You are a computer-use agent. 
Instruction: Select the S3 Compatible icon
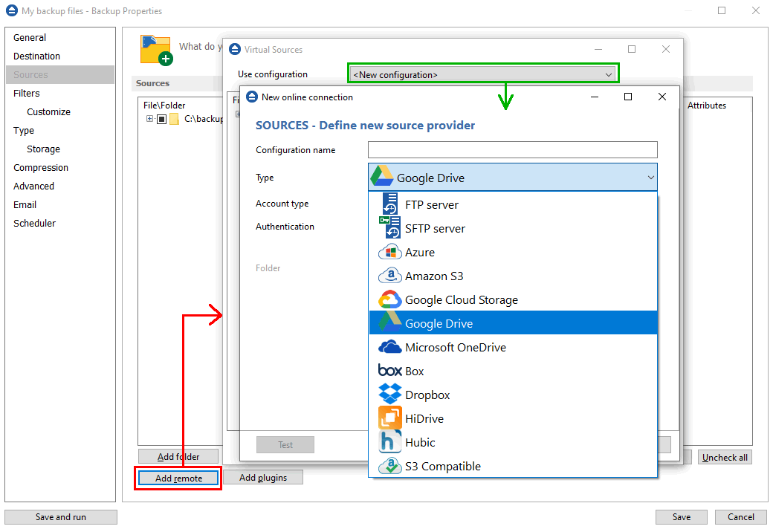point(390,465)
